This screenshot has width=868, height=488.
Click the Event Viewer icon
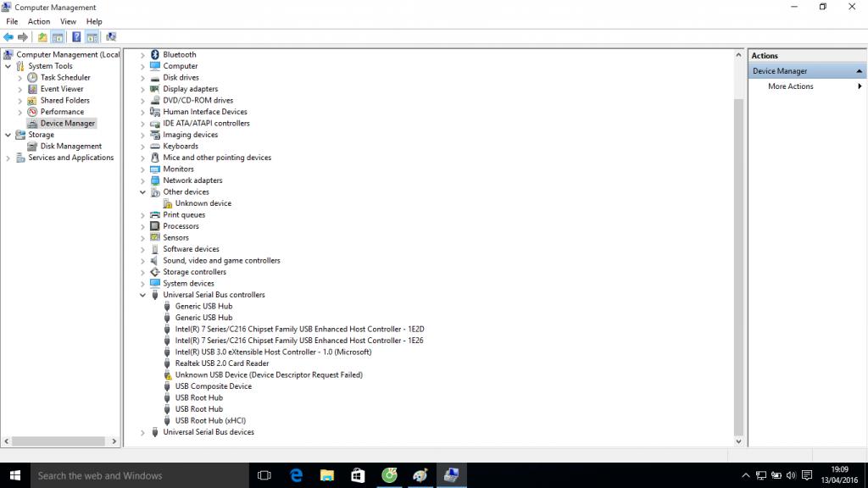33,89
